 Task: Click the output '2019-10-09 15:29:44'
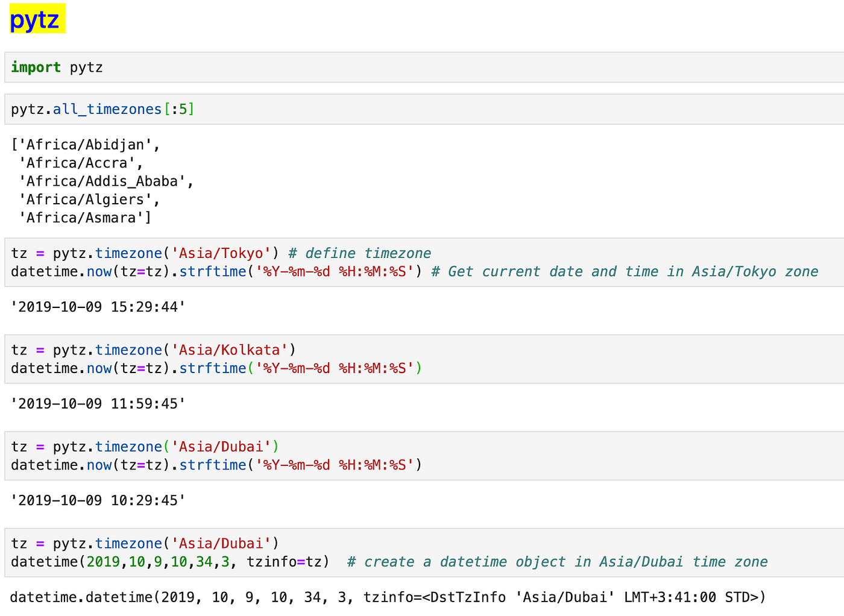(x=98, y=307)
